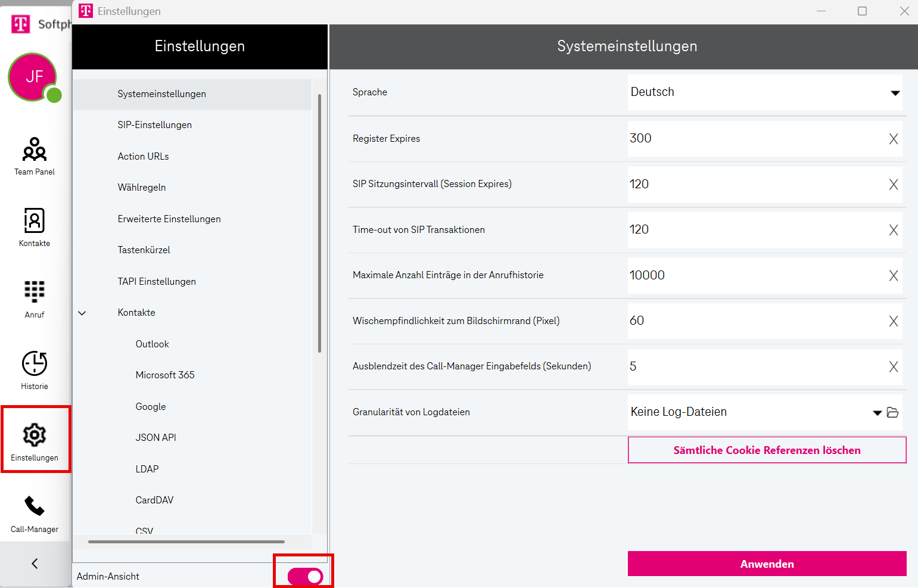Viewport: 918px width, 588px height.
Task: Select Wählregeln in settings list
Action: (x=142, y=188)
